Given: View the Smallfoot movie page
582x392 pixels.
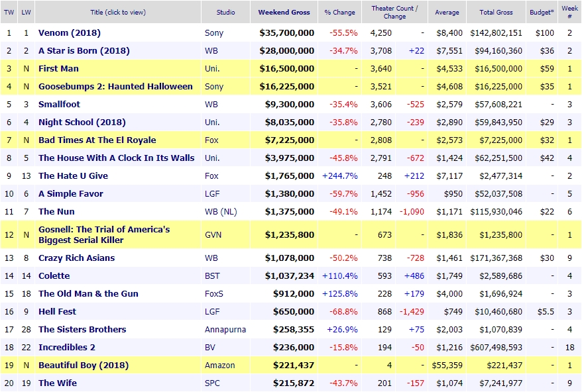Looking at the screenshot, I should [60, 104].
